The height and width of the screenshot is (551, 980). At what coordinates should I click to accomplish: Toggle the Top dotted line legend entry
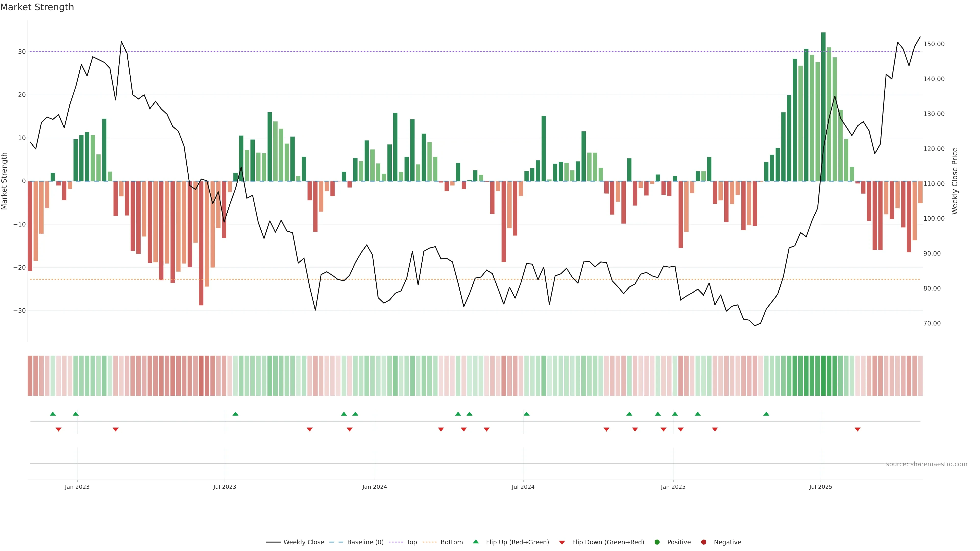pyautogui.click(x=403, y=542)
